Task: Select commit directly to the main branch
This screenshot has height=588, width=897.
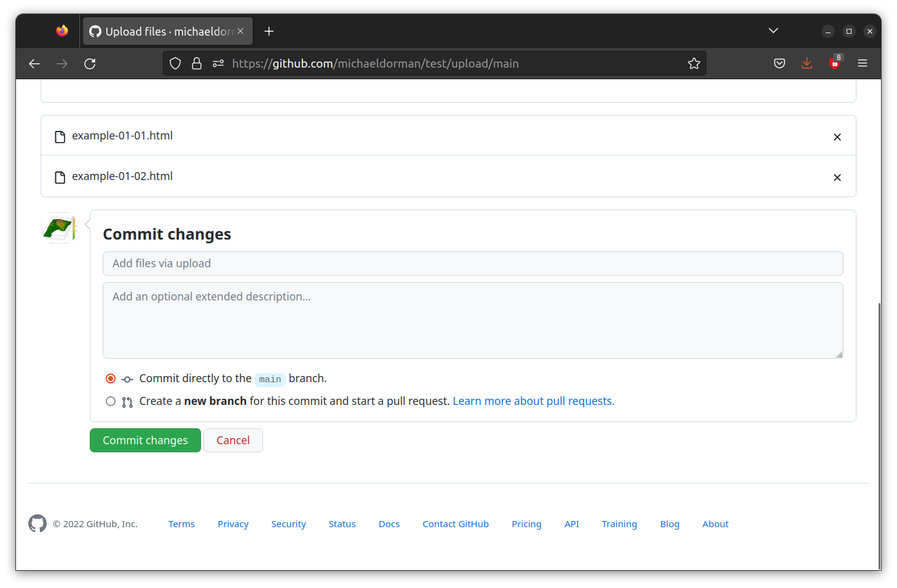Action: pos(111,378)
